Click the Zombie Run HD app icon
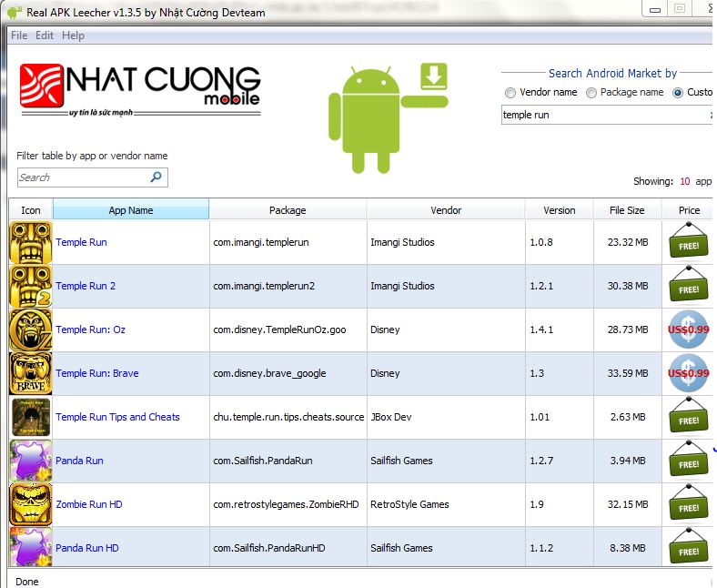This screenshot has width=717, height=588. click(31, 504)
